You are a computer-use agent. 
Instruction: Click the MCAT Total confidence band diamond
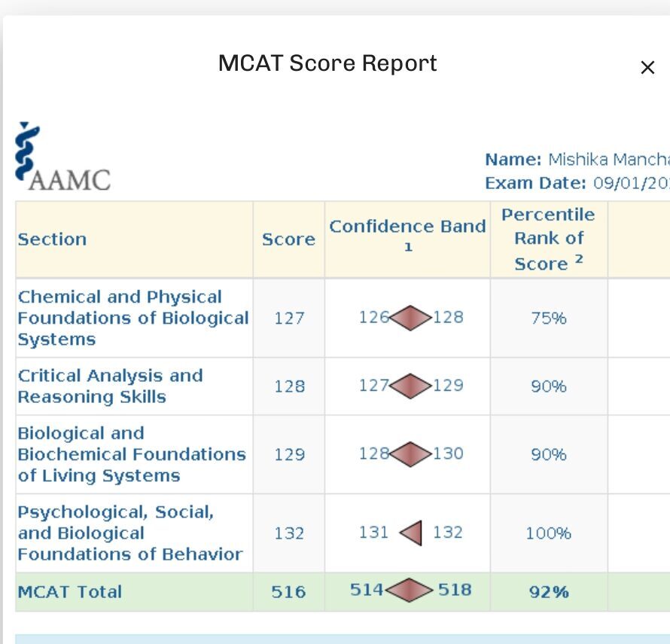tap(410, 591)
